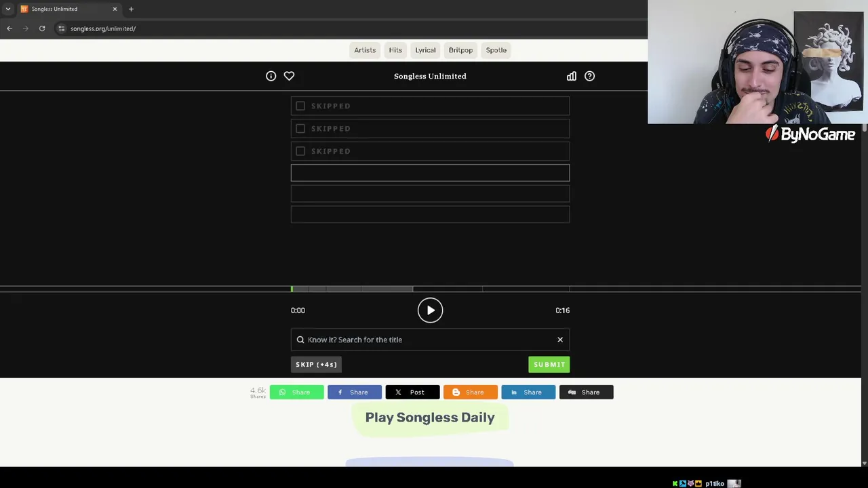Viewport: 868px width, 488px height.
Task: Tick the checkbox in top SKIPPED row
Action: point(300,106)
